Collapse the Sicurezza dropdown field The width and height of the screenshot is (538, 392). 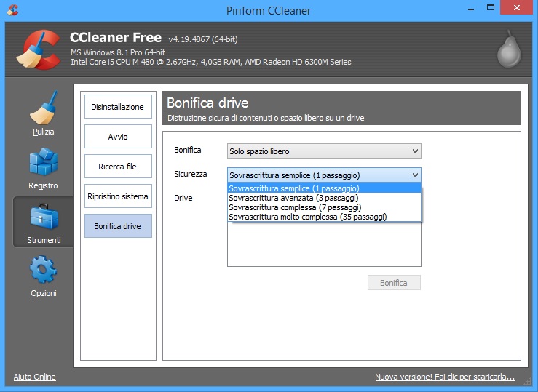(324, 175)
